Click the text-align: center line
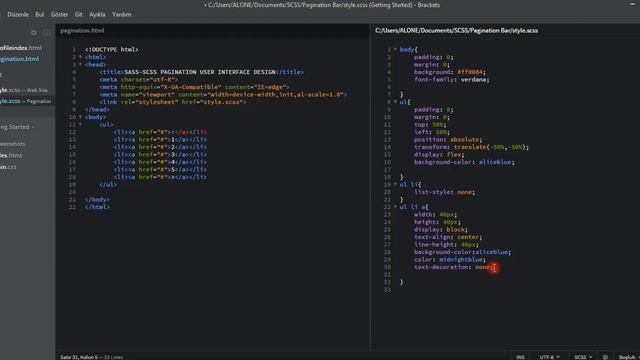This screenshot has width=640, height=360. pyautogui.click(x=448, y=237)
